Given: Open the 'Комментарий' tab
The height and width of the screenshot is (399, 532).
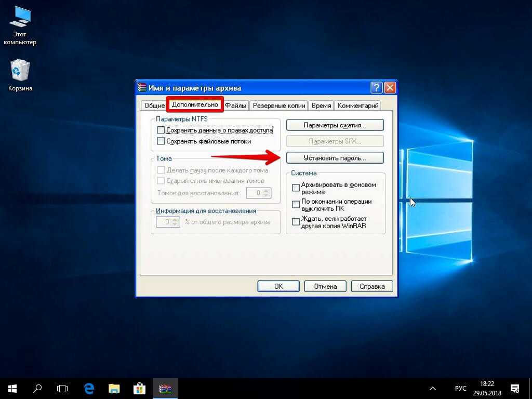Looking at the screenshot, I should pos(358,105).
